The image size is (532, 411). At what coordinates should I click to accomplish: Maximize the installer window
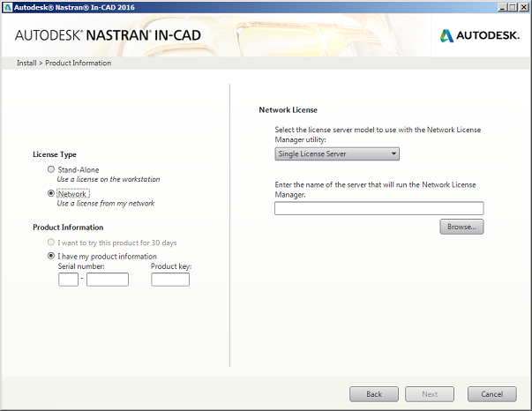tap(513, 7)
